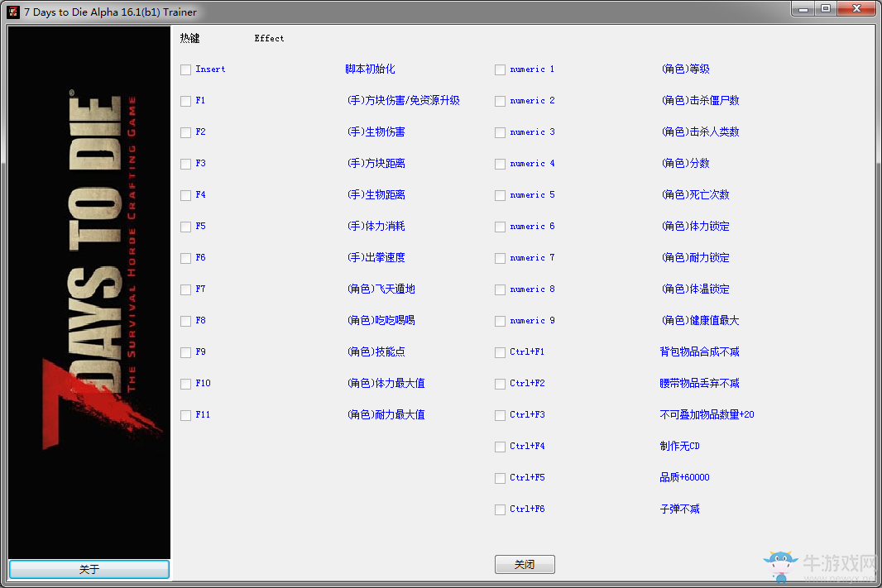Viewport: 882px width, 588px height.
Task: Click the 'Effect' column header text
Action: pyautogui.click(x=269, y=38)
